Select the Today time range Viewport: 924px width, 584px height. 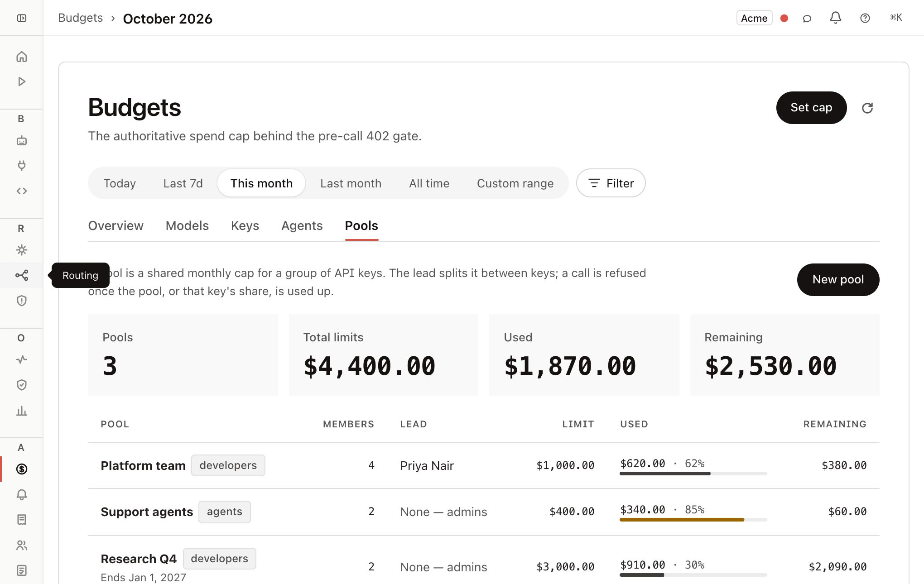(x=120, y=183)
